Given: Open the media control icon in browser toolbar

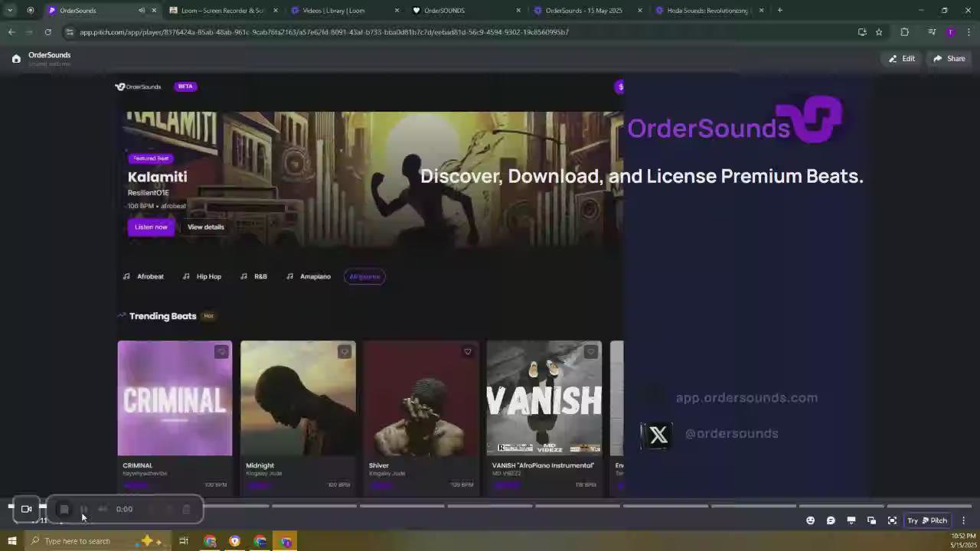Looking at the screenshot, I should [932, 32].
